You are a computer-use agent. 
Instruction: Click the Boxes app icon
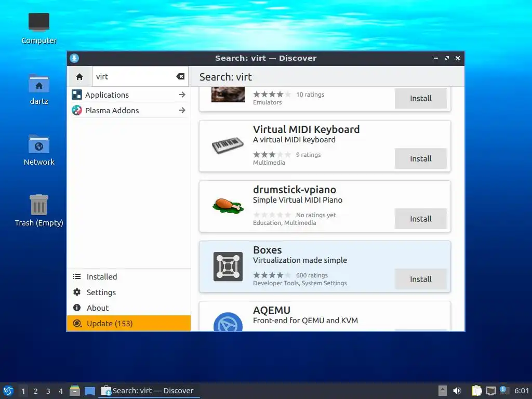coord(228,267)
